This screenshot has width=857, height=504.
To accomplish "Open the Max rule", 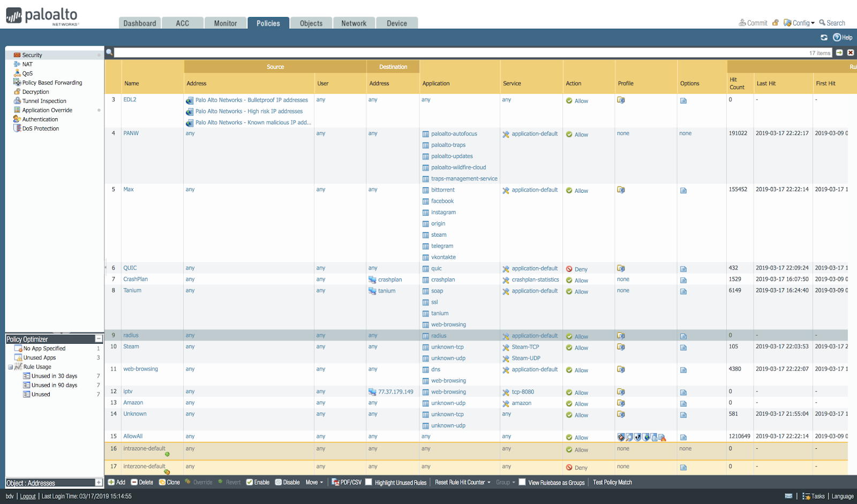I will [129, 189].
